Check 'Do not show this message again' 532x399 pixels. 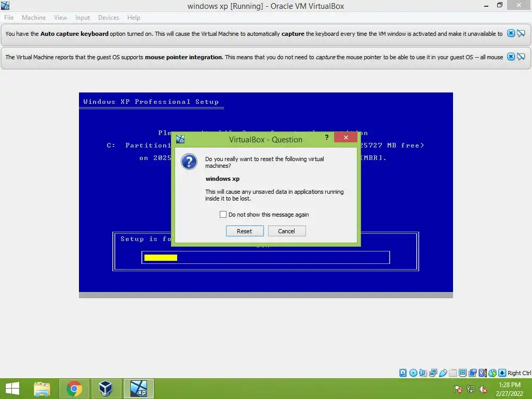pyautogui.click(x=223, y=215)
